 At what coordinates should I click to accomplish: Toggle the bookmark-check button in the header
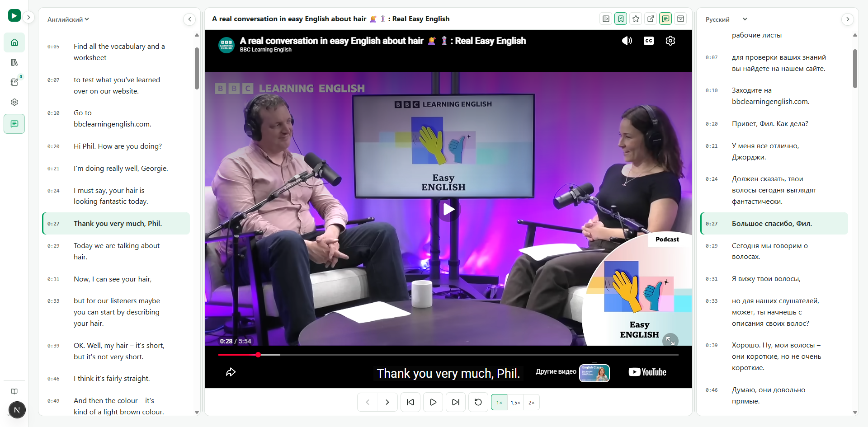pos(621,19)
